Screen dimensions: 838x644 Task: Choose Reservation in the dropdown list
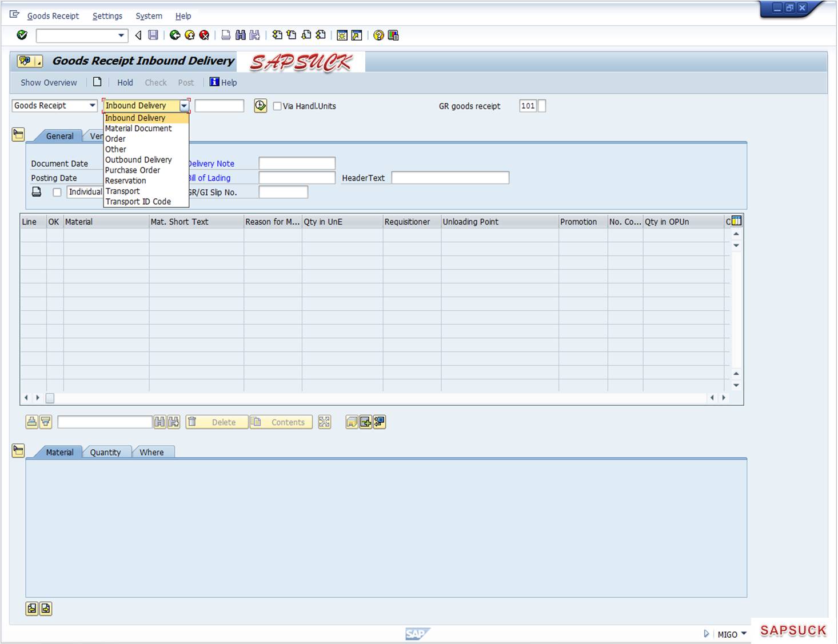click(126, 181)
